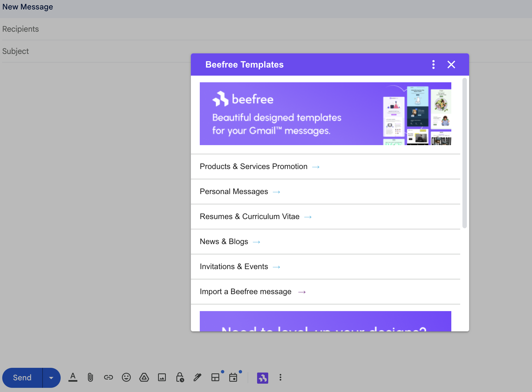Open Beefree Templates panel options menu
Screen dimensions: 532x392
pos(434,64)
